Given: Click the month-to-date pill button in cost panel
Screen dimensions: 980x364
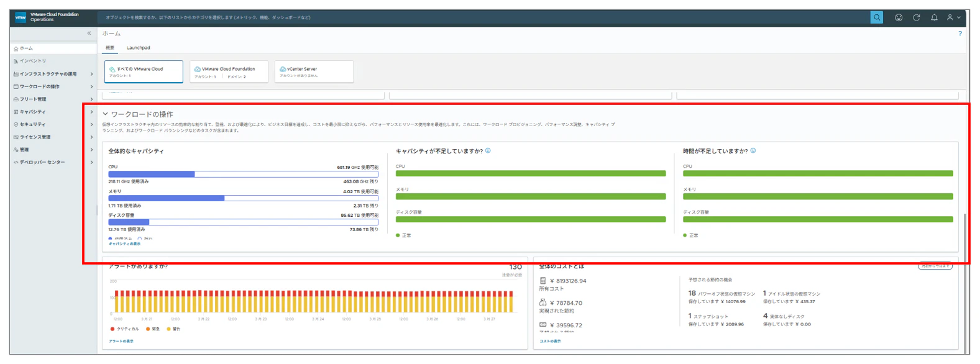Looking at the screenshot, I should click(935, 266).
